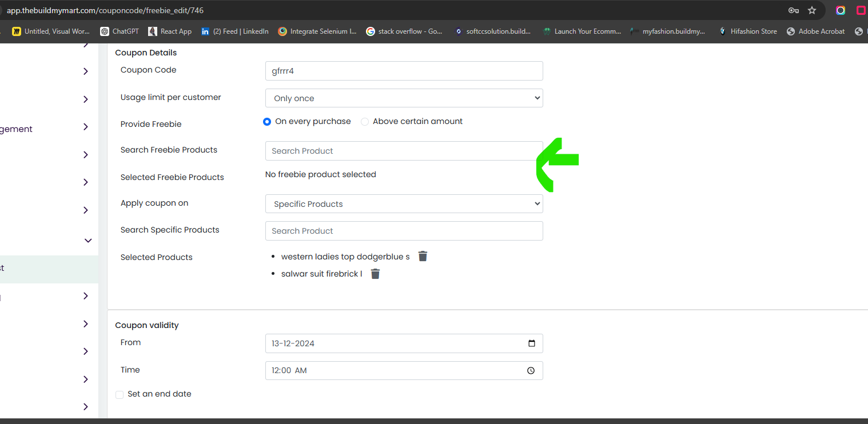868x424 pixels.
Task: Click the Time field showing 12:00 AM
Action: coord(404,370)
